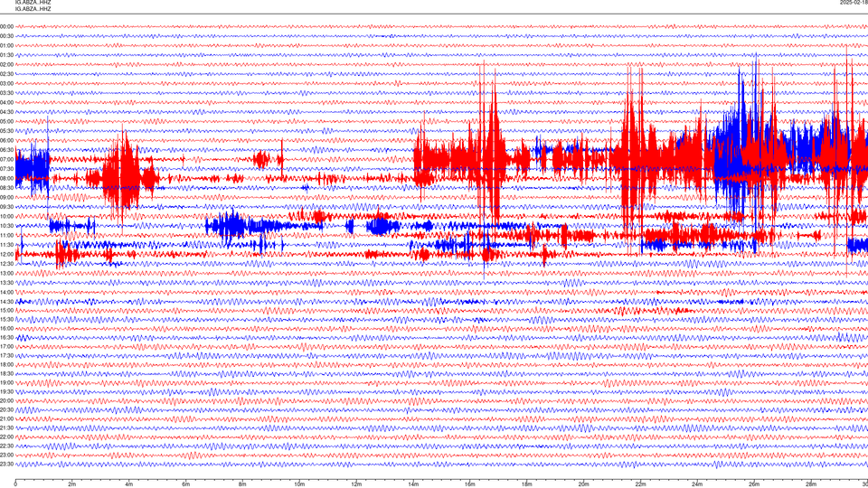Viewport: 868px width, 488px height.
Task: Select the 03:00 trace label
Action: coord(6,83)
